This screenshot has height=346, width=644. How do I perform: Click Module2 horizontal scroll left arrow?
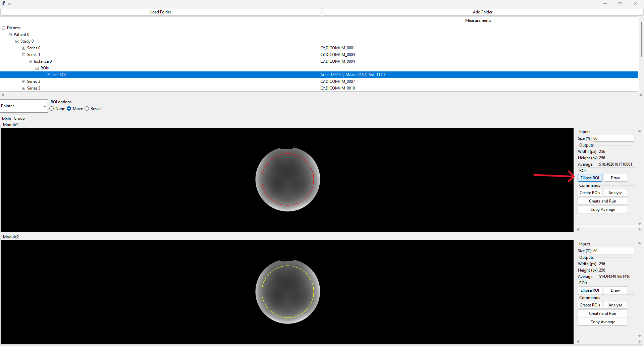[578, 342]
